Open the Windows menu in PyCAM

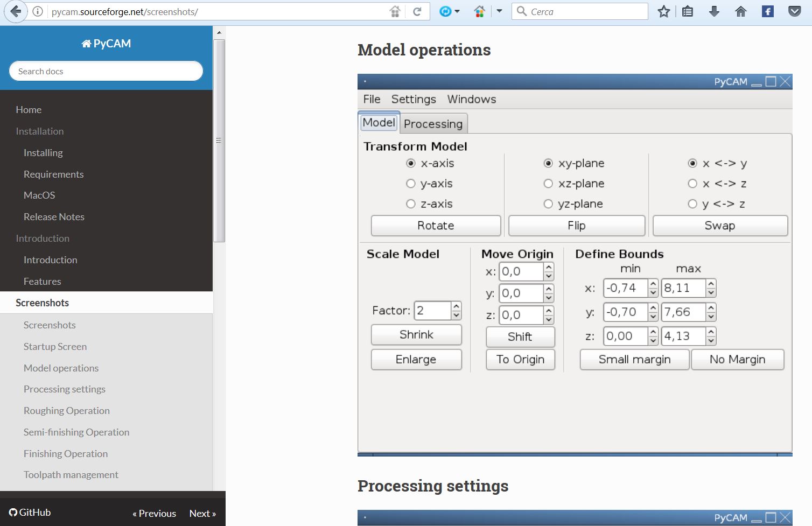472,99
